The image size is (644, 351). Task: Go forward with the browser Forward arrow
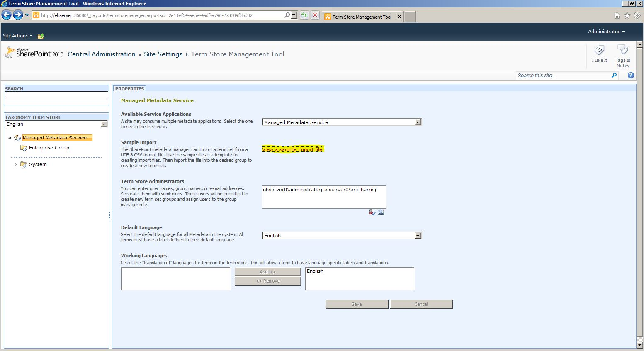point(18,15)
